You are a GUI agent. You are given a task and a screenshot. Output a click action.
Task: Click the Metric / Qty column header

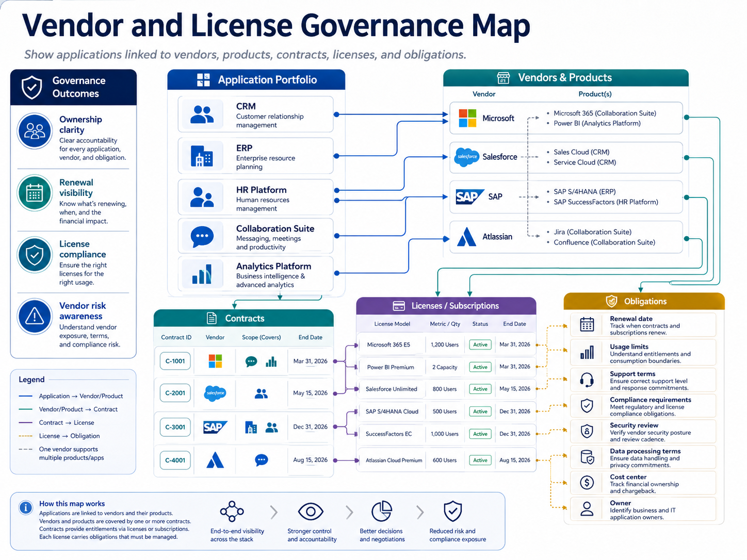pos(445,324)
